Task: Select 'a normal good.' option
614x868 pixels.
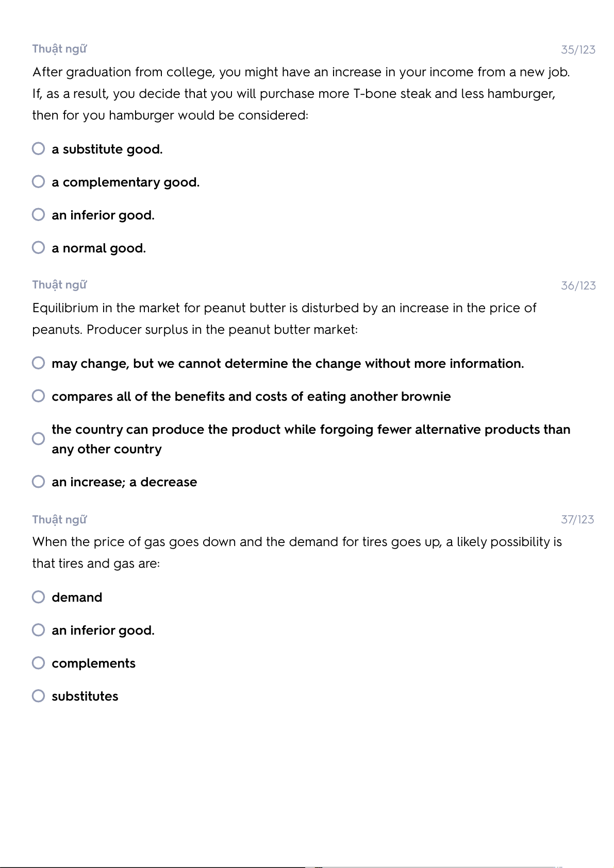Action: pos(39,248)
